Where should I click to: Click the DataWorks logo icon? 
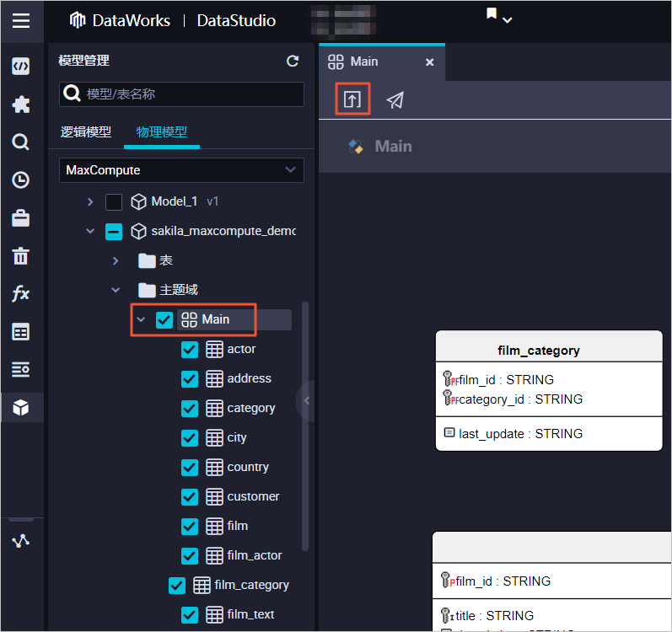(x=78, y=20)
